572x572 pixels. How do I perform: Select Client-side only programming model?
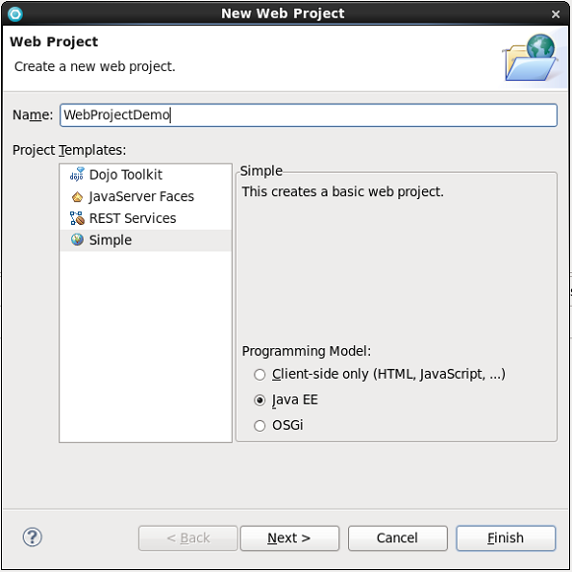click(259, 374)
